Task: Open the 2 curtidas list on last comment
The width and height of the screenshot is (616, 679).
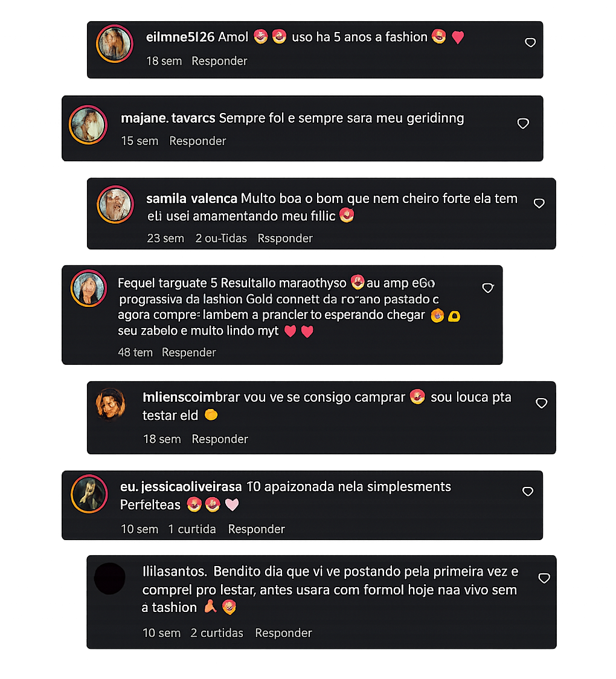Action: (217, 632)
